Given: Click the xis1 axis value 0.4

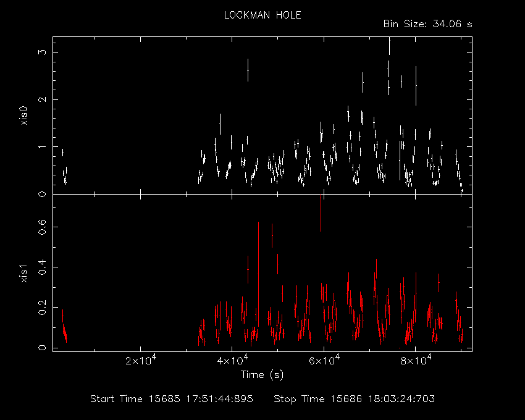Looking at the screenshot, I should (x=42, y=267).
